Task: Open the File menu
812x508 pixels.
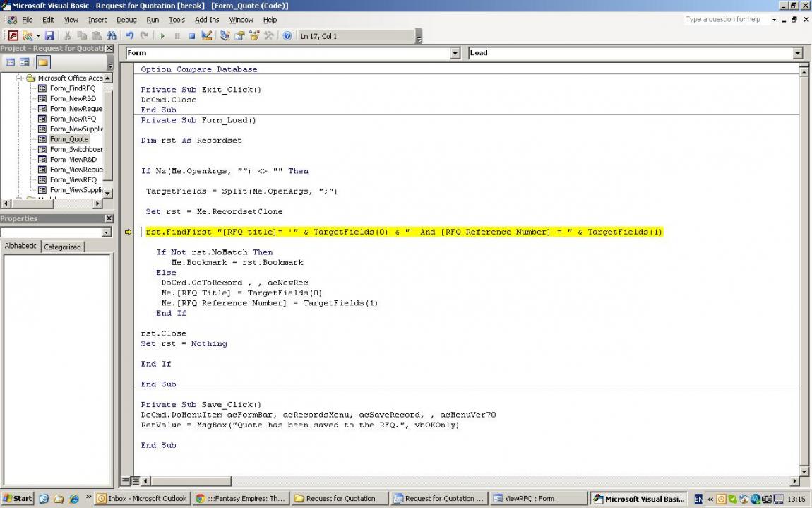Action: 27,20
